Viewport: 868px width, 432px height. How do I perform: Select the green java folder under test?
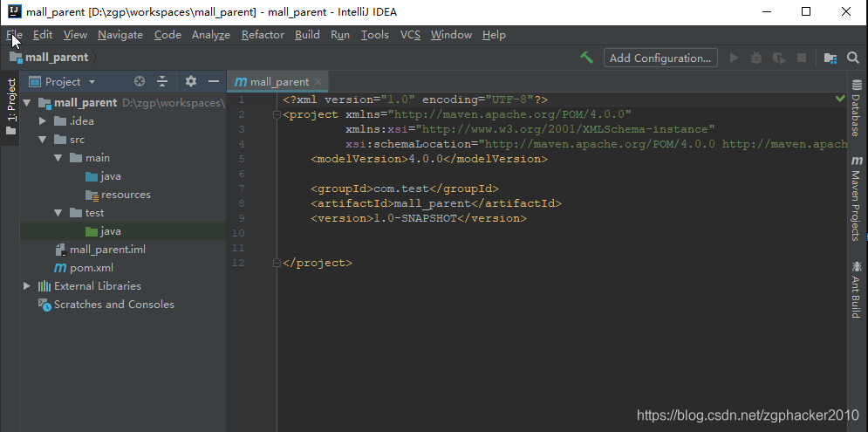104,231
